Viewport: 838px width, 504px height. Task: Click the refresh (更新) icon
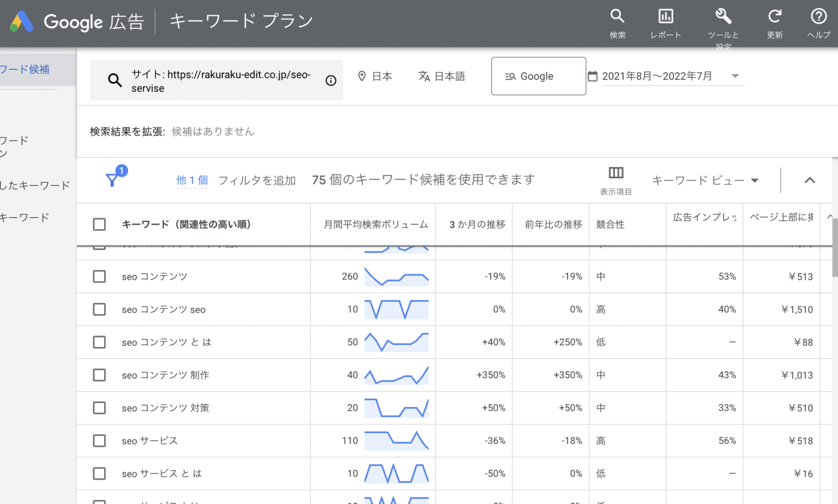click(775, 16)
